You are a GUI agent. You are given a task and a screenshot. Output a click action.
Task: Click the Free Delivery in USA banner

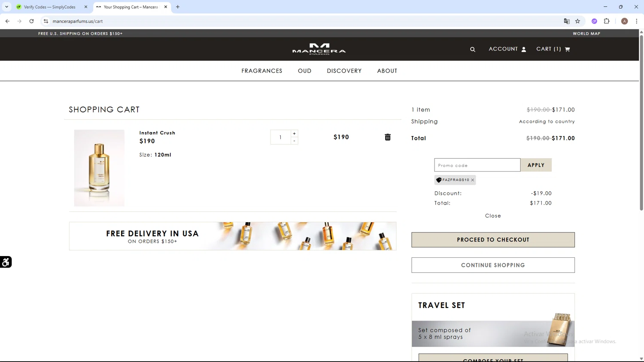point(233,236)
